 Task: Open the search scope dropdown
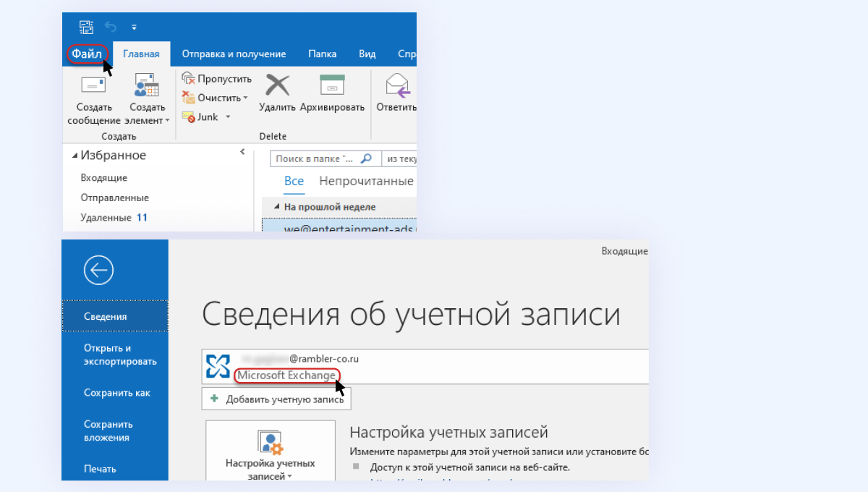(x=401, y=158)
